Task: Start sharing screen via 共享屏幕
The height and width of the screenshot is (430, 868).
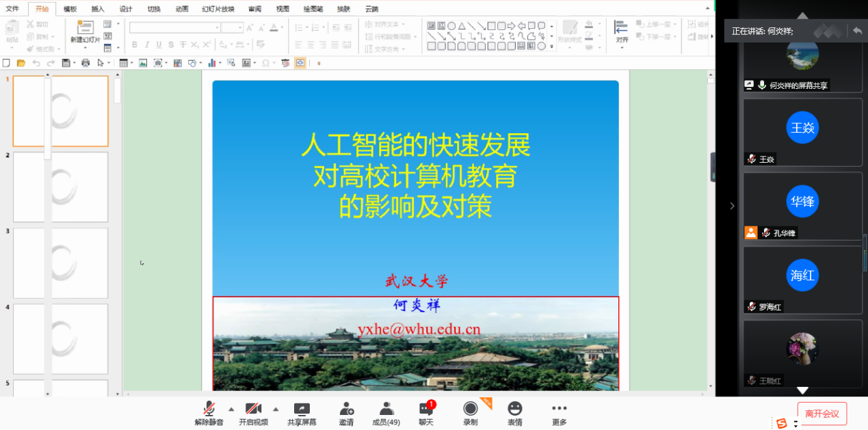Action: pos(302,414)
